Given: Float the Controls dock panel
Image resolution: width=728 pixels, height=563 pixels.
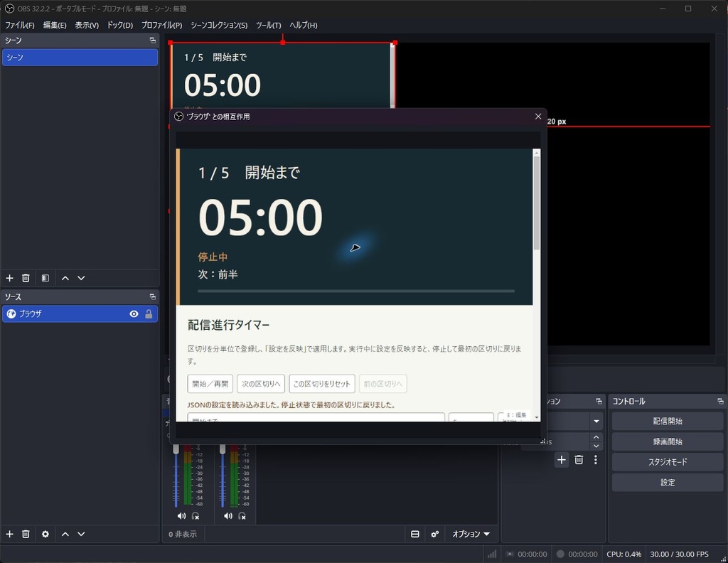Looking at the screenshot, I should [x=720, y=401].
